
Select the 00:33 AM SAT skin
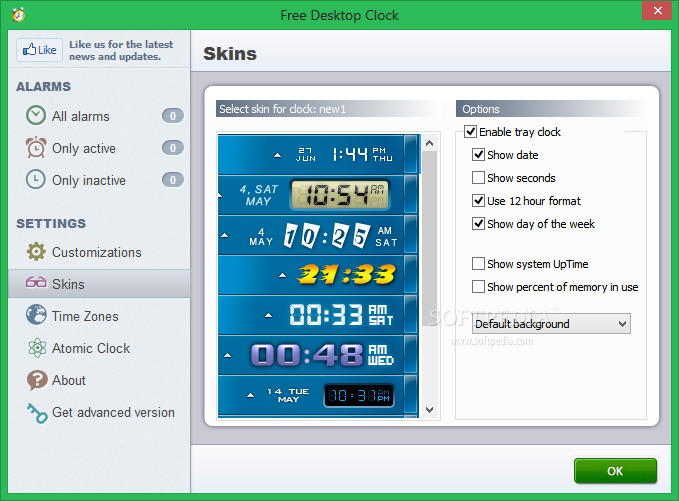(318, 315)
